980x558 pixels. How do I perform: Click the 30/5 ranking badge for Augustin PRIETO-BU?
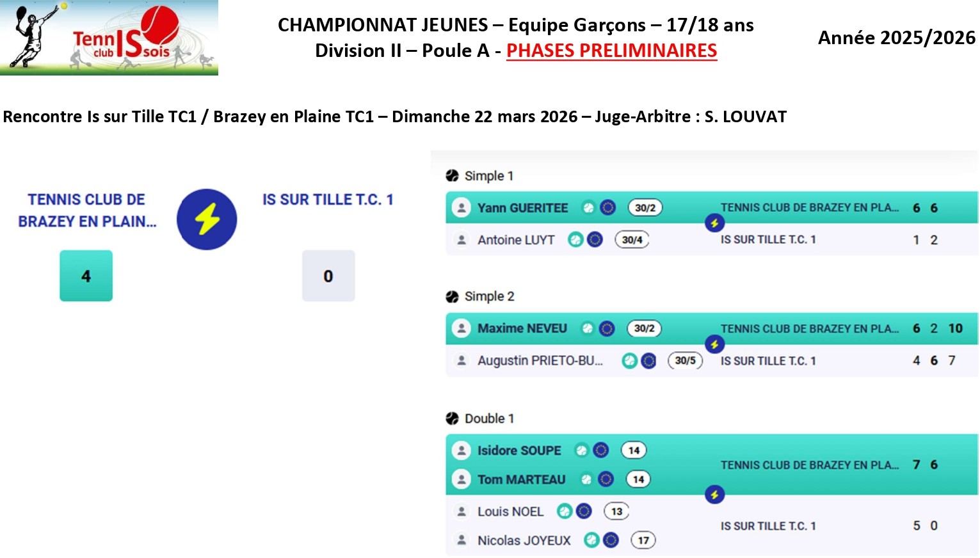click(685, 361)
